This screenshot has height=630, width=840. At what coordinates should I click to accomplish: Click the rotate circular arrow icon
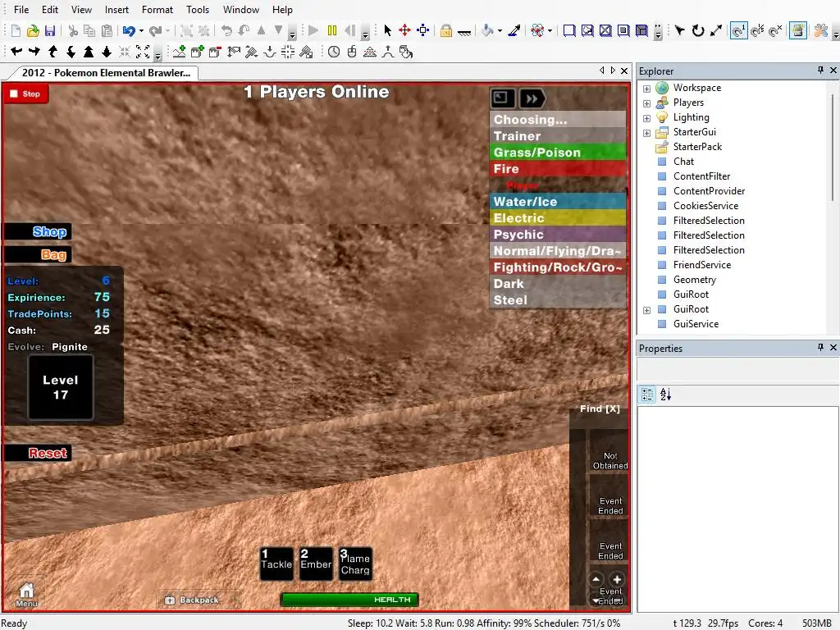697,30
